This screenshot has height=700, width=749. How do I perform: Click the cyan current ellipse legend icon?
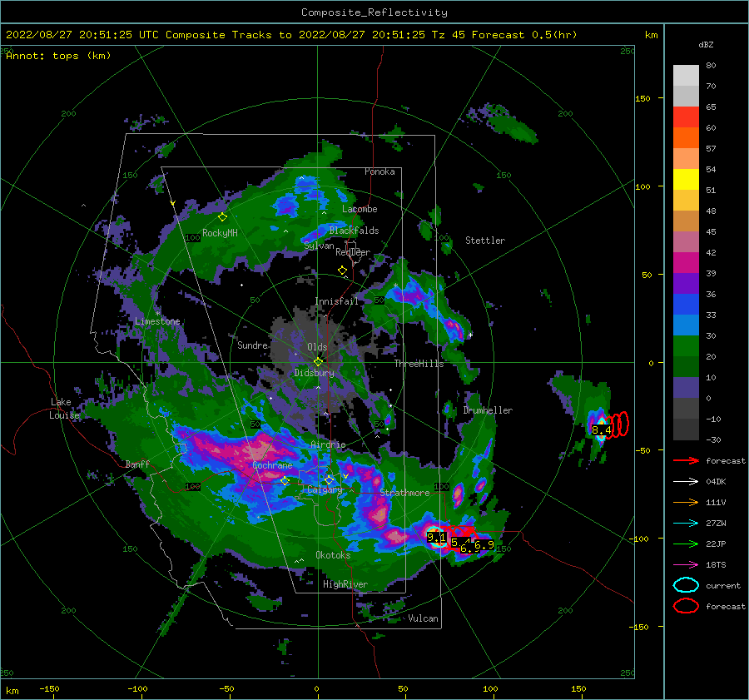(x=686, y=585)
